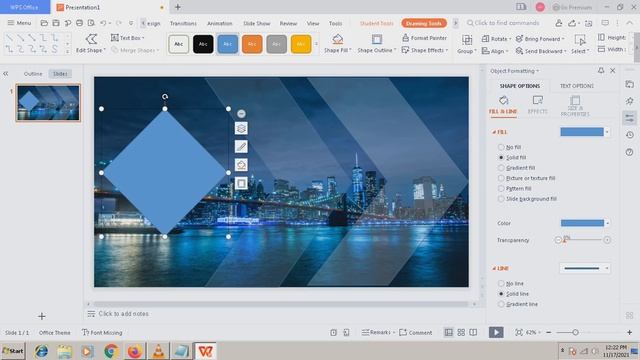This screenshot has width=640, height=360.
Task: Open the Rotate tool
Action: (496, 39)
